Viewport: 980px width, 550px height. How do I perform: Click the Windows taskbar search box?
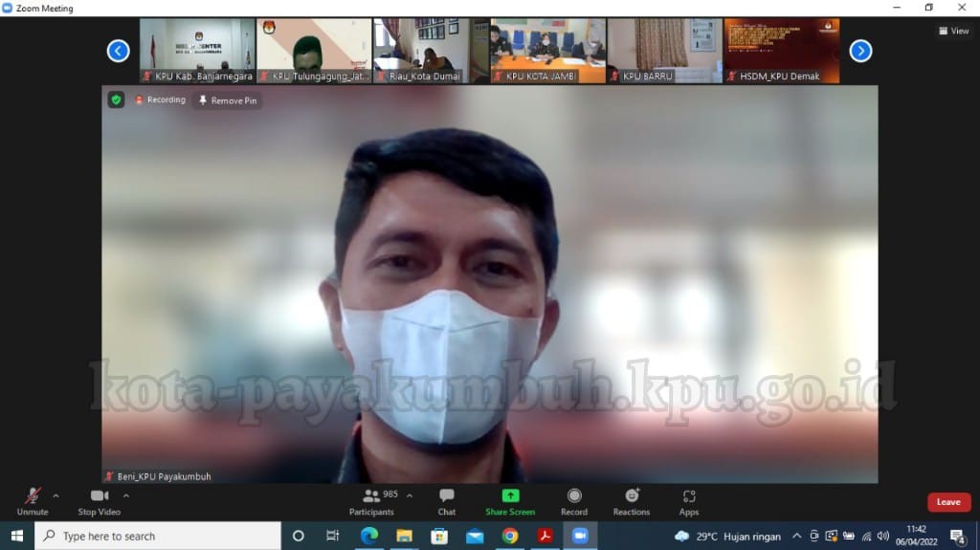pos(158,536)
